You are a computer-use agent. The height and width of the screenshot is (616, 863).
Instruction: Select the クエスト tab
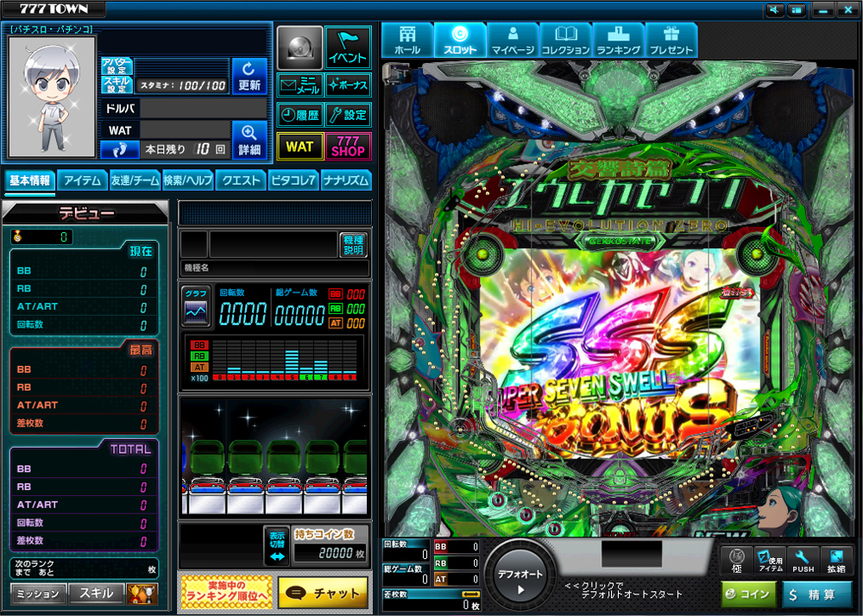pyautogui.click(x=241, y=180)
